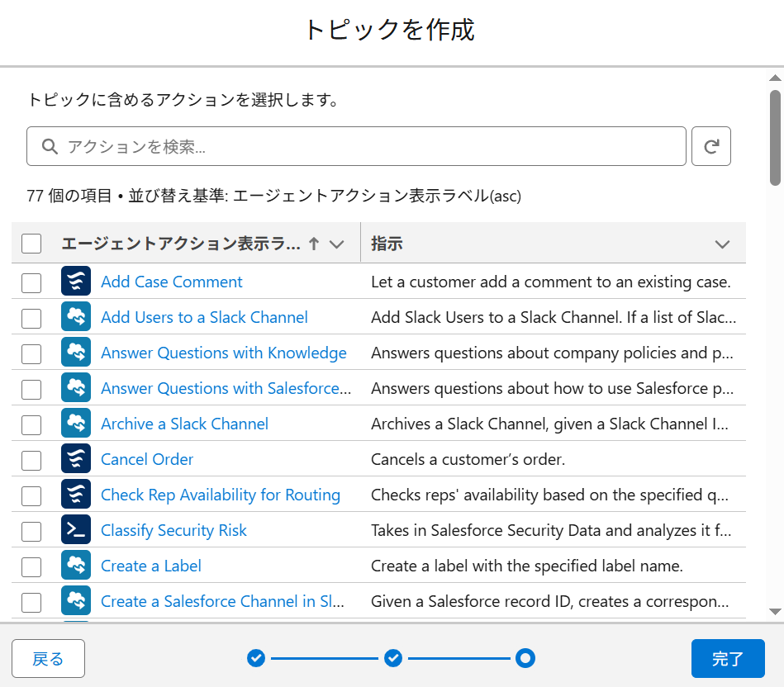Select the current third progress step

(x=525, y=658)
